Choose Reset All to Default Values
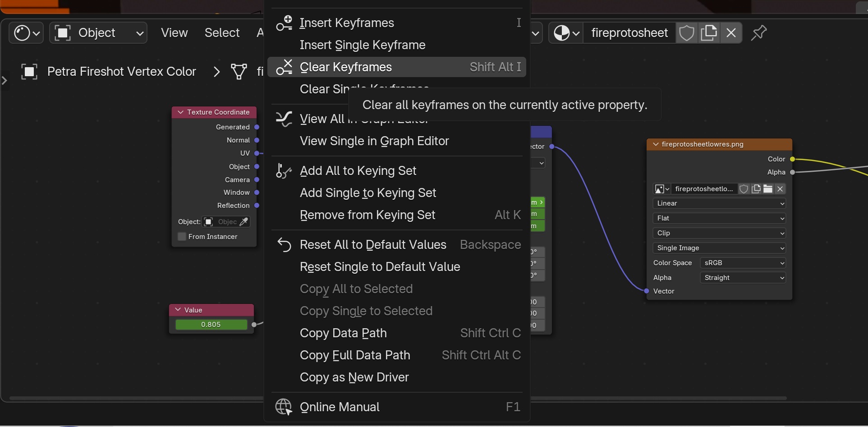 [397, 245]
